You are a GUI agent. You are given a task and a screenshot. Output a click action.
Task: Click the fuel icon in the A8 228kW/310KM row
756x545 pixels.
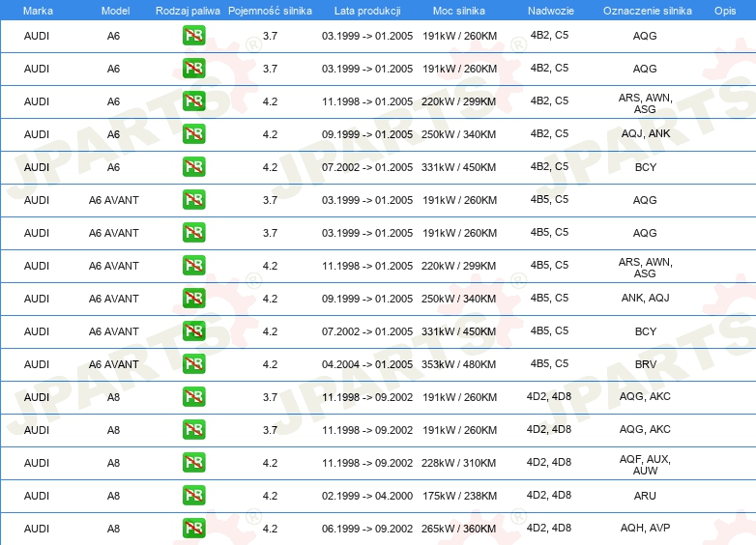[193, 463]
